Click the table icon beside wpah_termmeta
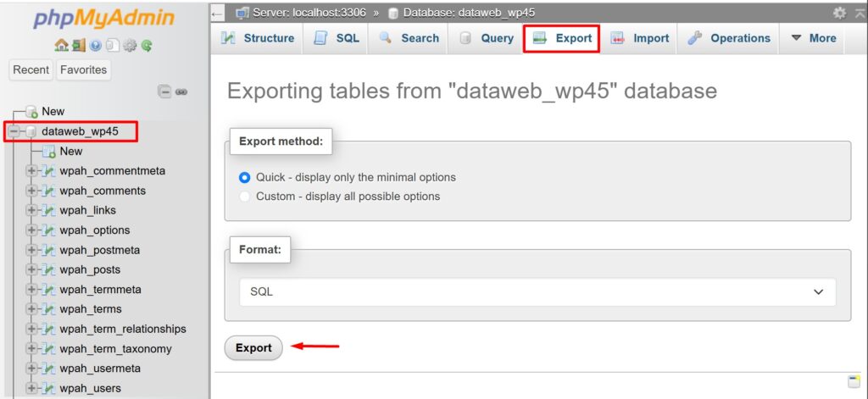 coord(48,290)
